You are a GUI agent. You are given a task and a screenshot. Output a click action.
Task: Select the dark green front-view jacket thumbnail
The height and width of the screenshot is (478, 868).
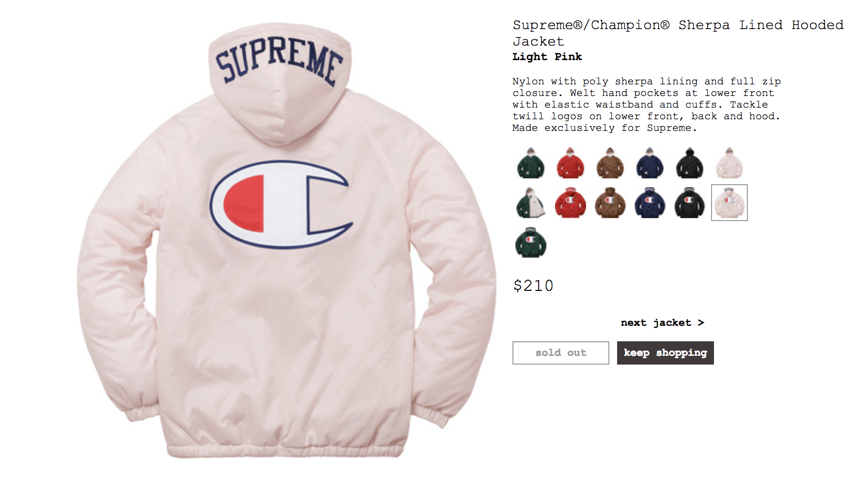pos(531,163)
